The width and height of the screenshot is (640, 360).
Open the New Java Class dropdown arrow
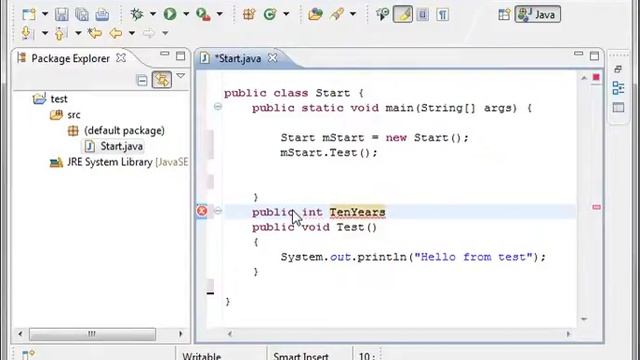(286, 14)
